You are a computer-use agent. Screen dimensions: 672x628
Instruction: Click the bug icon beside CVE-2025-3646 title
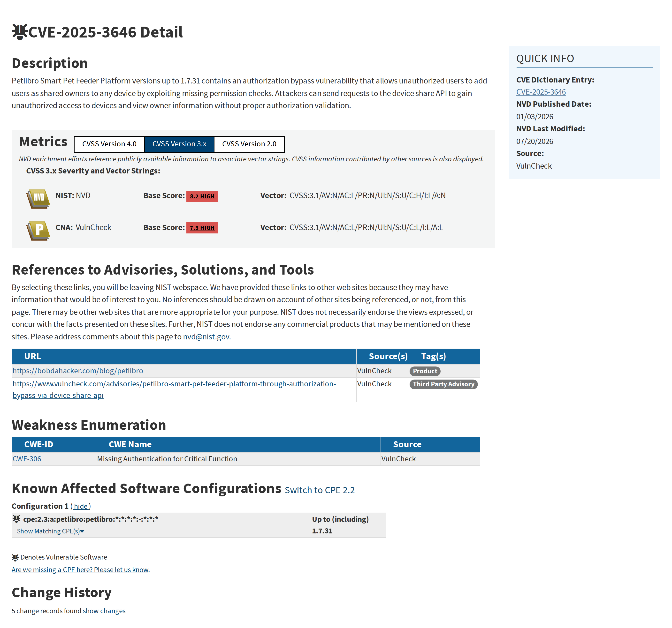coord(20,32)
